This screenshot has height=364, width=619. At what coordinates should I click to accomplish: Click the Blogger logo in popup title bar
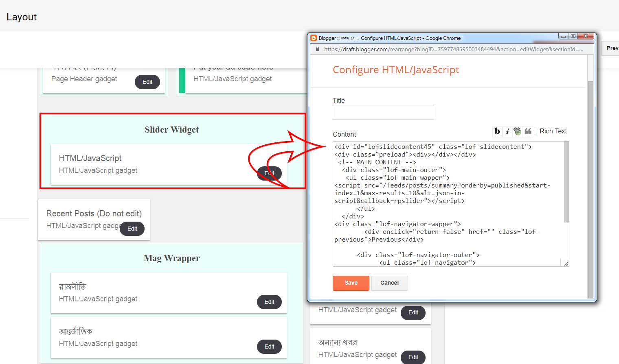314,38
